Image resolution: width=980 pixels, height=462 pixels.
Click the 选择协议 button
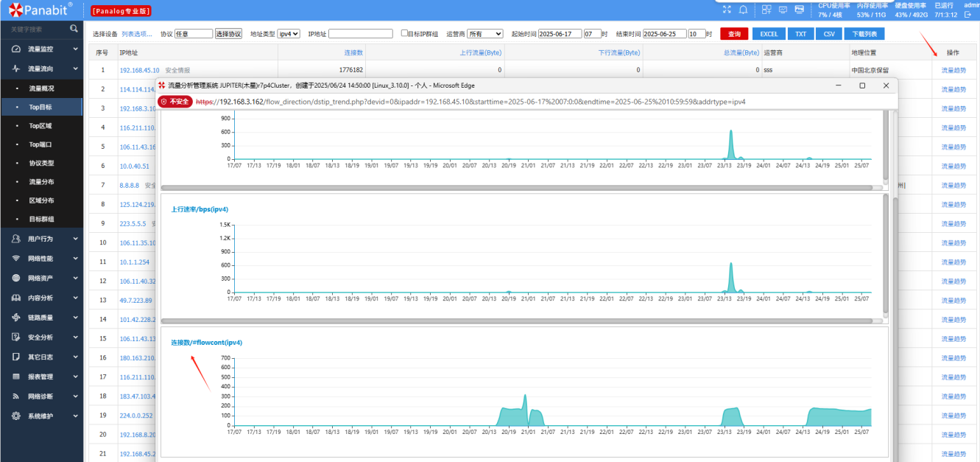click(x=228, y=34)
